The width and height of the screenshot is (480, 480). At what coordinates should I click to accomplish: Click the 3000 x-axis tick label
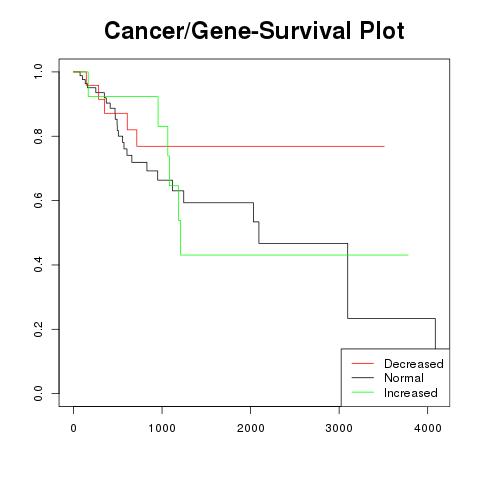point(339,428)
